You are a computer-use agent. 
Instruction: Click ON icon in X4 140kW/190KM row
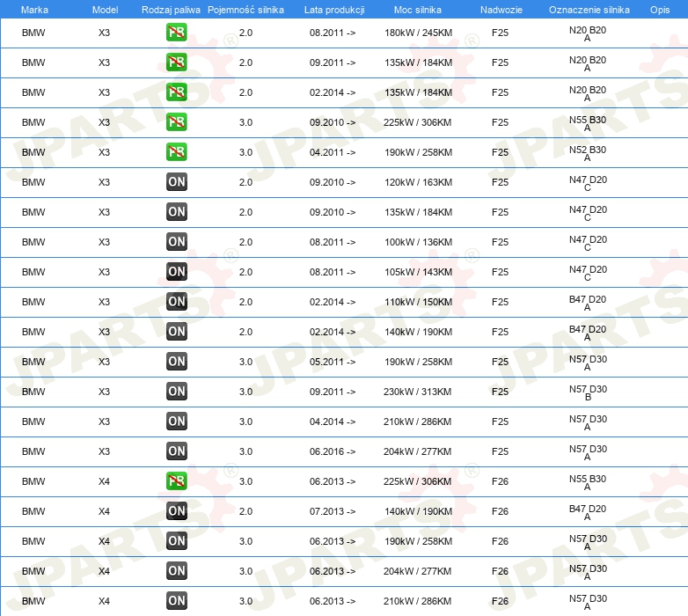point(176,510)
